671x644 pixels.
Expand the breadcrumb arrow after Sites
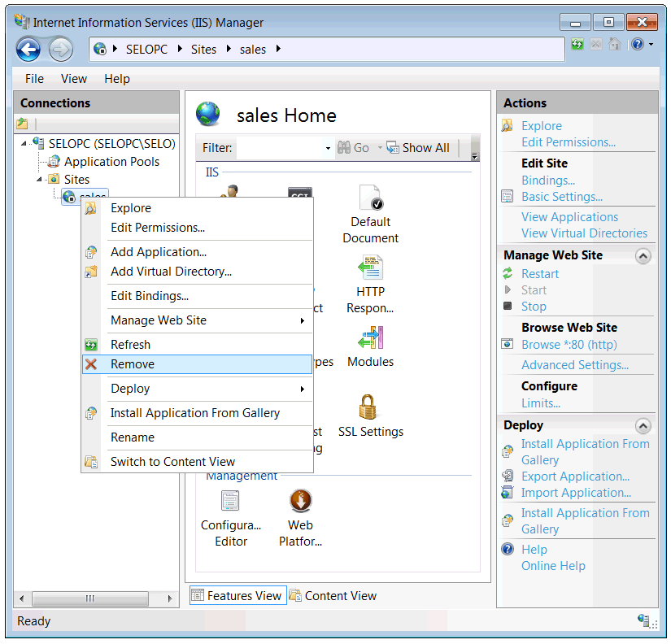point(229,49)
